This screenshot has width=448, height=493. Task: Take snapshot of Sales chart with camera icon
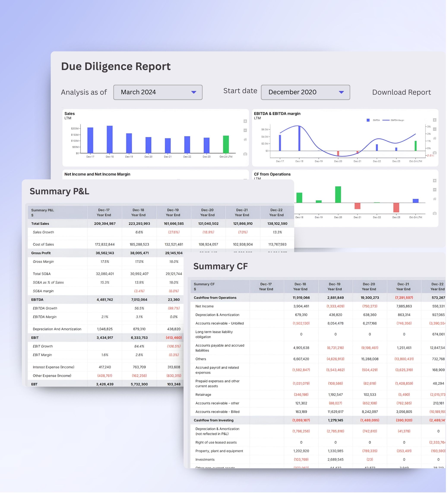click(245, 154)
